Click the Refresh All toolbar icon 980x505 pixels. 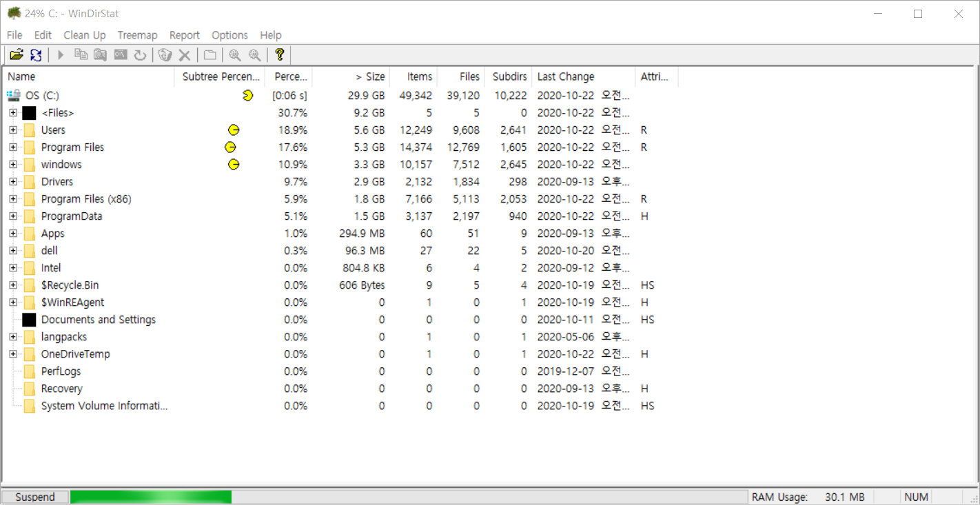[36, 55]
